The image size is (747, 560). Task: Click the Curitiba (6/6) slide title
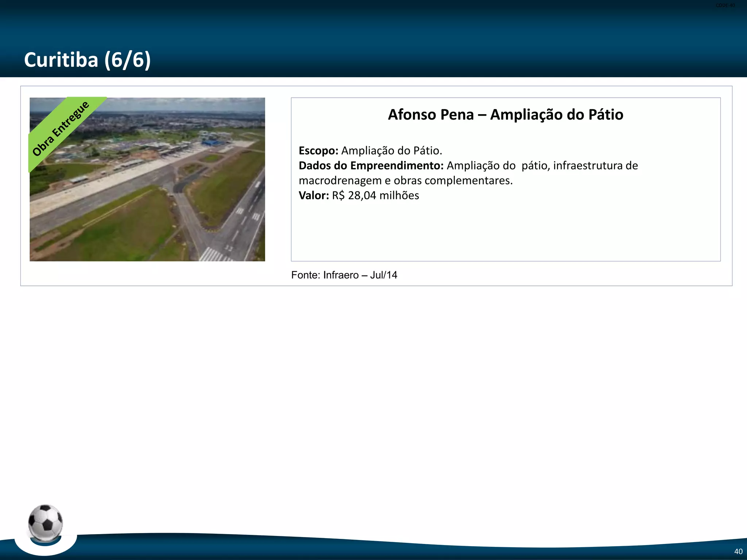pos(87,60)
